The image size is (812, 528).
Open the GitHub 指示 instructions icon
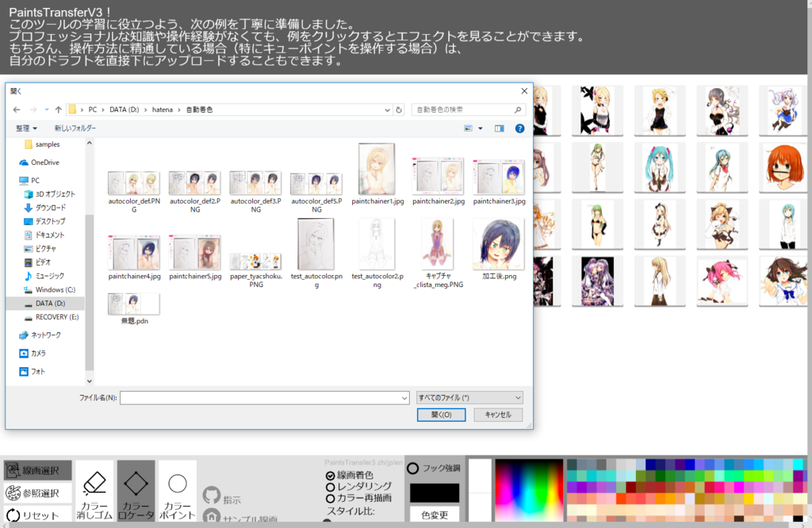click(213, 493)
